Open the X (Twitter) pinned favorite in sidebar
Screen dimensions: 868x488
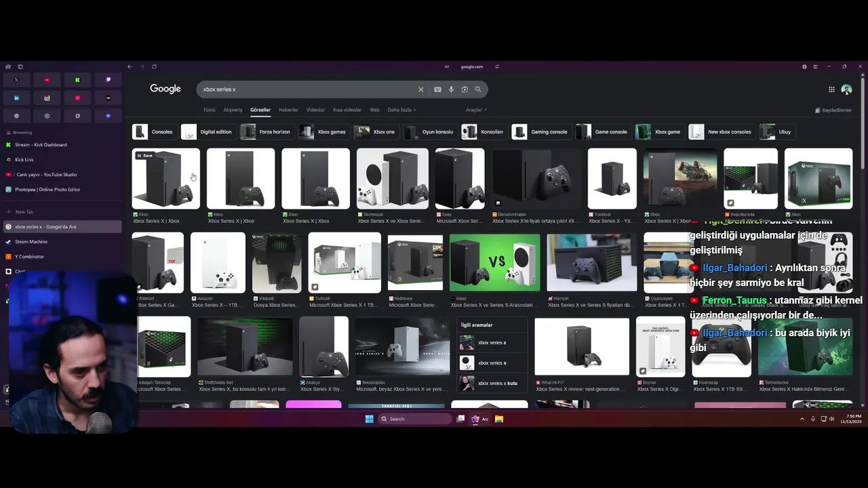(x=16, y=80)
